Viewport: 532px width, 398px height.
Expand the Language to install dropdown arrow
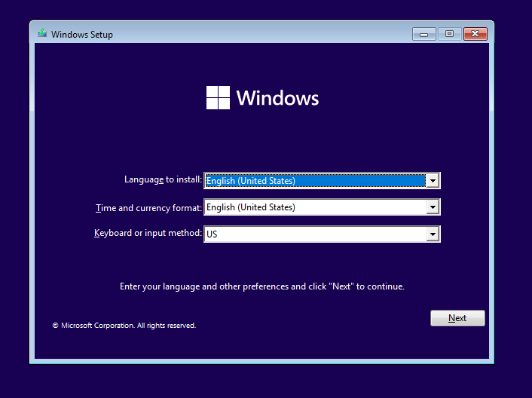(x=432, y=180)
